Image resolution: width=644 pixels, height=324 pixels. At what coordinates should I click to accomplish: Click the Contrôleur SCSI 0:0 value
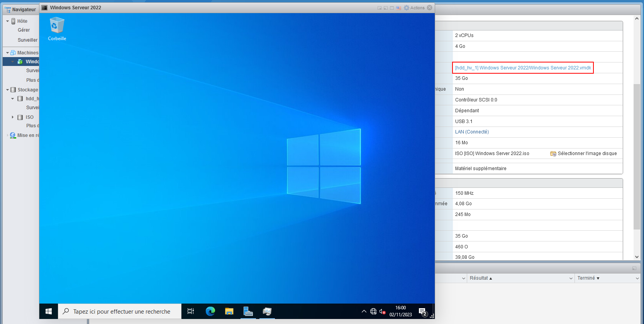[476, 100]
